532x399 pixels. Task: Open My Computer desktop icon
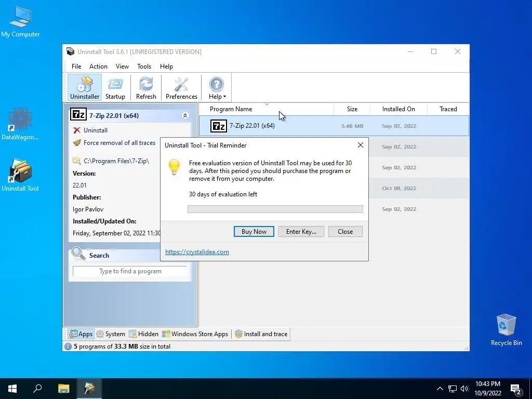point(20,22)
